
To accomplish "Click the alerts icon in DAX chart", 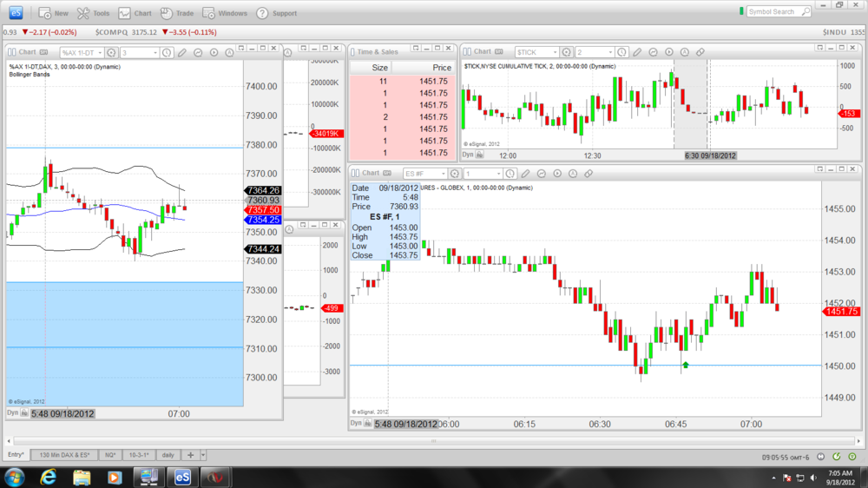I will [x=229, y=53].
